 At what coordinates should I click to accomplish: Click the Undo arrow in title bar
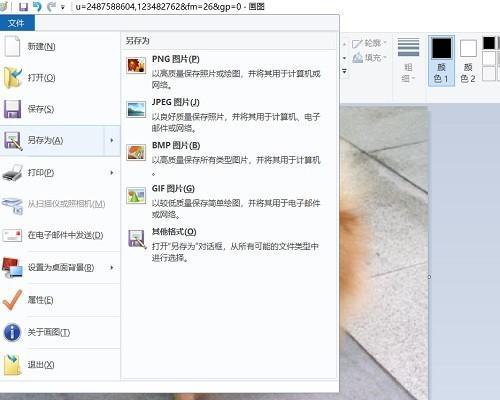(x=37, y=7)
